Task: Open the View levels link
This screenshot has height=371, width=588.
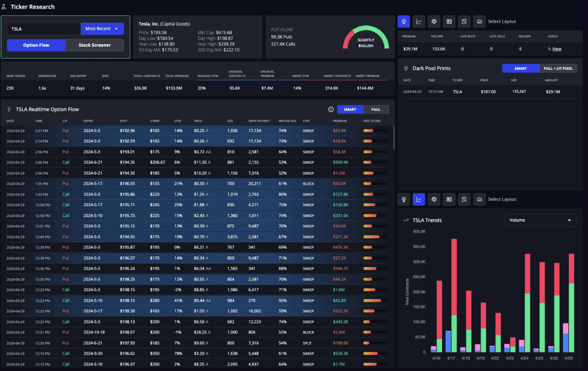Action: point(557,49)
